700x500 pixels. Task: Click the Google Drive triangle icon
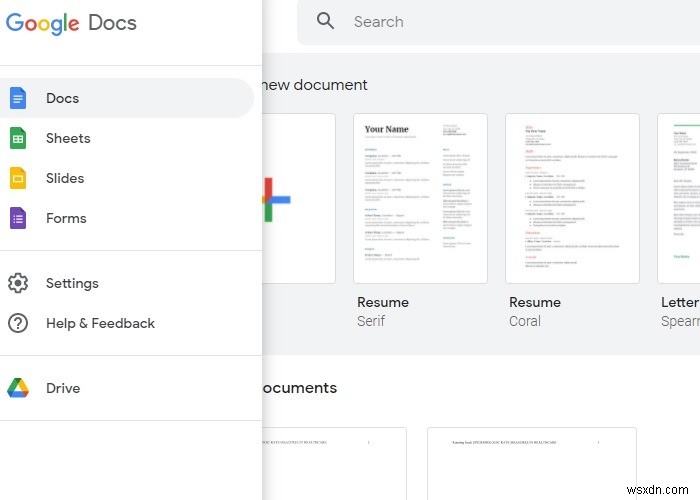[x=18, y=388]
